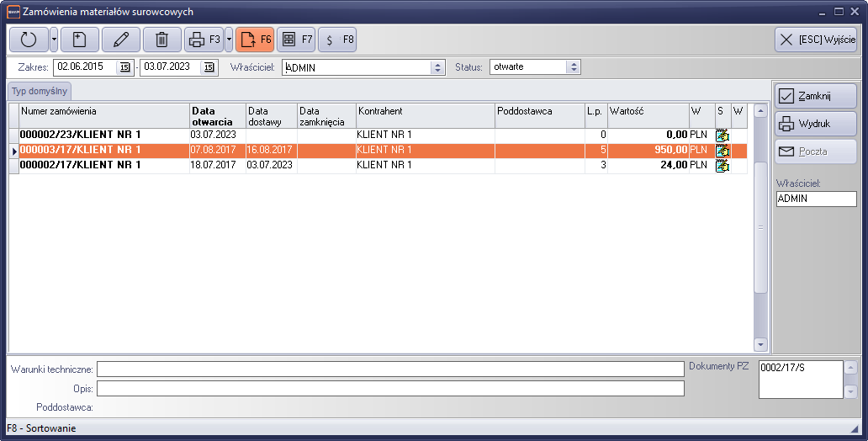This screenshot has height=441, width=868.
Task: Select the Typ domyślny tab
Action: pos(40,91)
